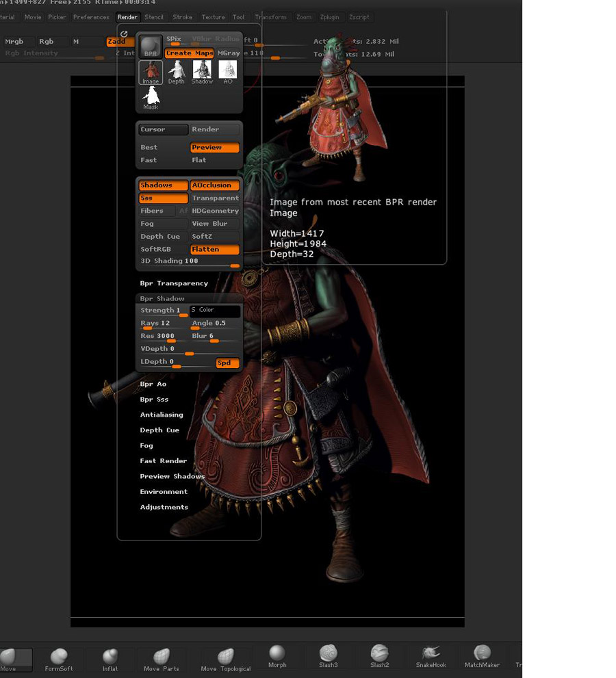
Task: Choose the Inflat brush
Action: coord(110,660)
